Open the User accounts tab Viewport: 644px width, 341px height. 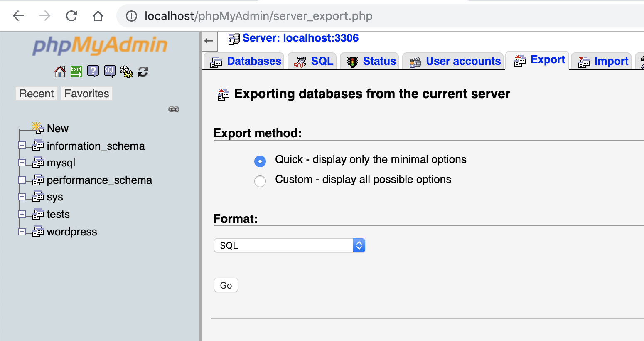pos(453,61)
